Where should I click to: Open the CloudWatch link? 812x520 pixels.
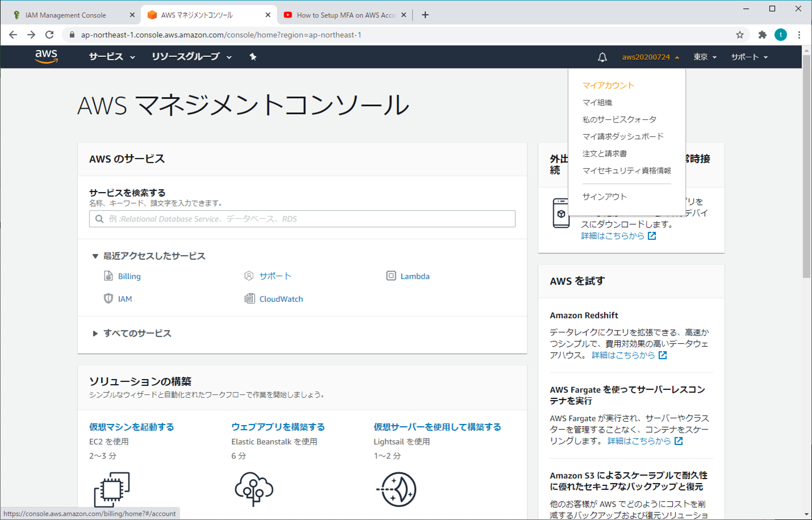281,299
